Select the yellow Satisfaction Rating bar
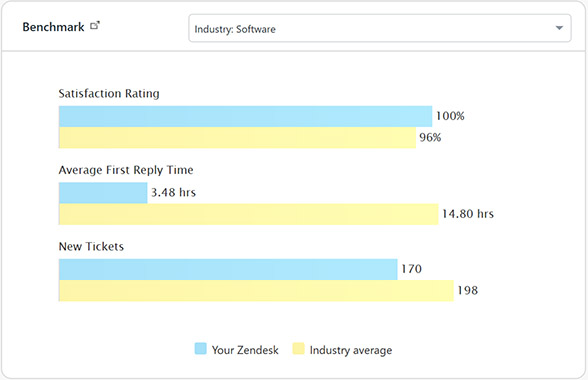The width and height of the screenshot is (588, 380). tap(237, 138)
